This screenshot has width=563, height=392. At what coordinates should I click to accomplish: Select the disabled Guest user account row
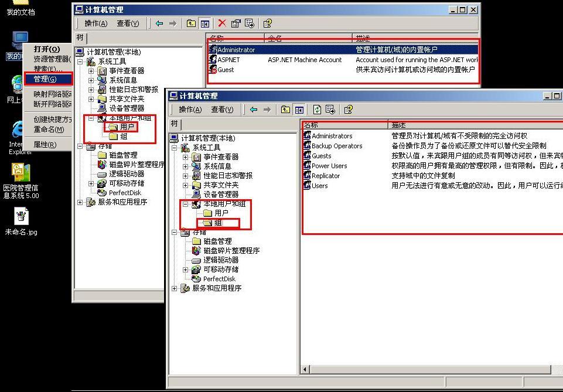343,70
